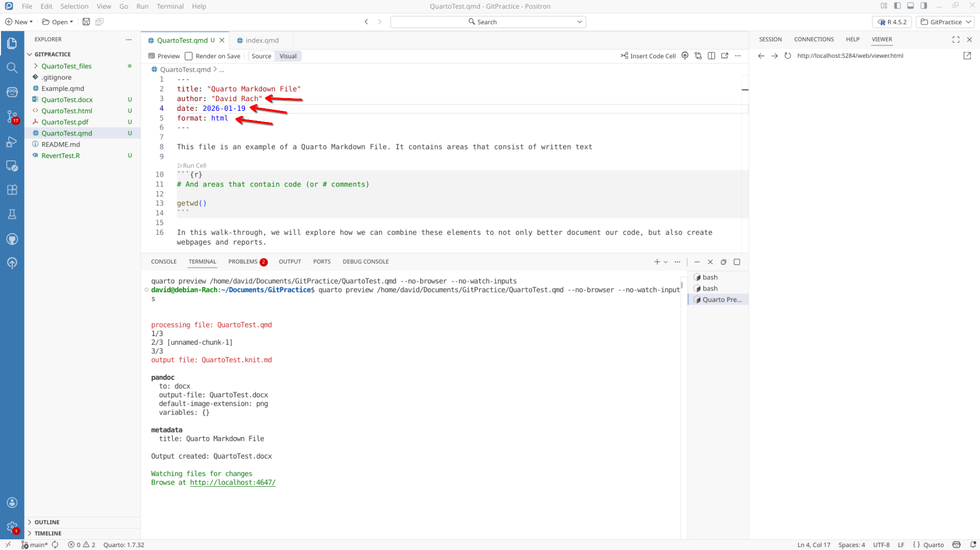This screenshot has height=550, width=980.
Task: Open the Terminal menu
Action: [170, 6]
